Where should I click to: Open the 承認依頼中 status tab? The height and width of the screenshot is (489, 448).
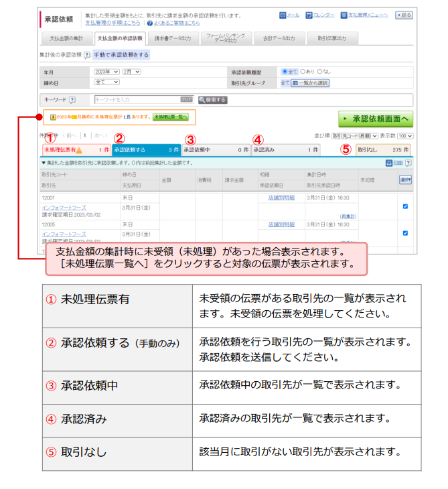tap(214, 150)
